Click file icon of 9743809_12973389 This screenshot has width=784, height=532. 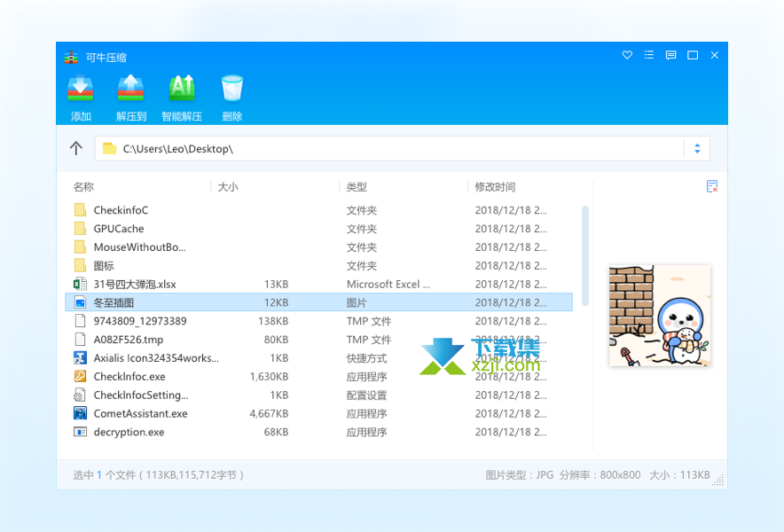(80, 320)
